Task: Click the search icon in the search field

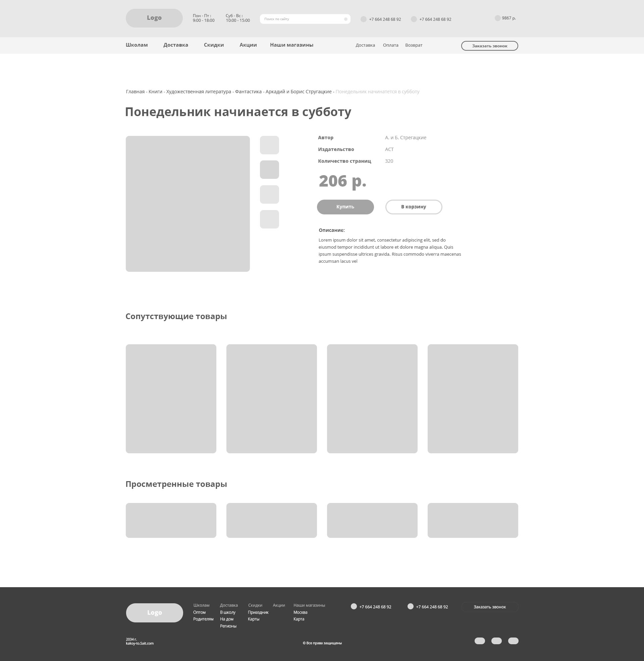Action: click(x=345, y=19)
